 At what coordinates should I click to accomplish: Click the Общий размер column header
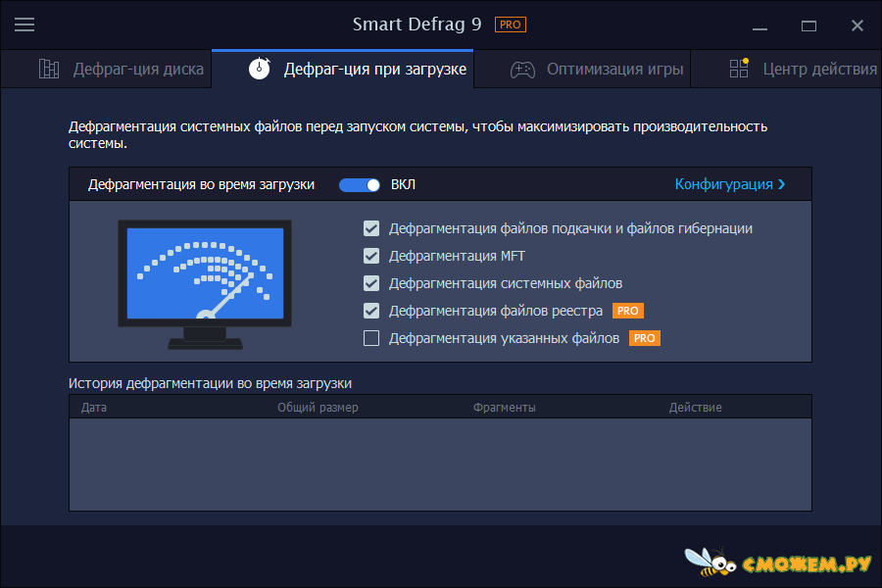point(318,408)
